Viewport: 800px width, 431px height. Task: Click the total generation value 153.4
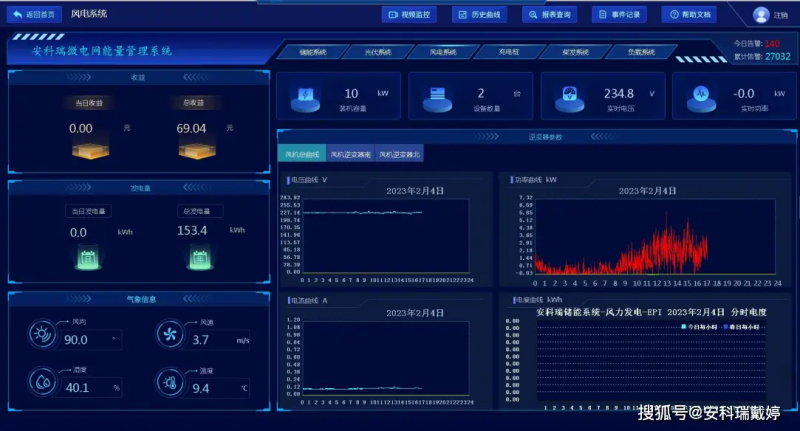click(192, 231)
